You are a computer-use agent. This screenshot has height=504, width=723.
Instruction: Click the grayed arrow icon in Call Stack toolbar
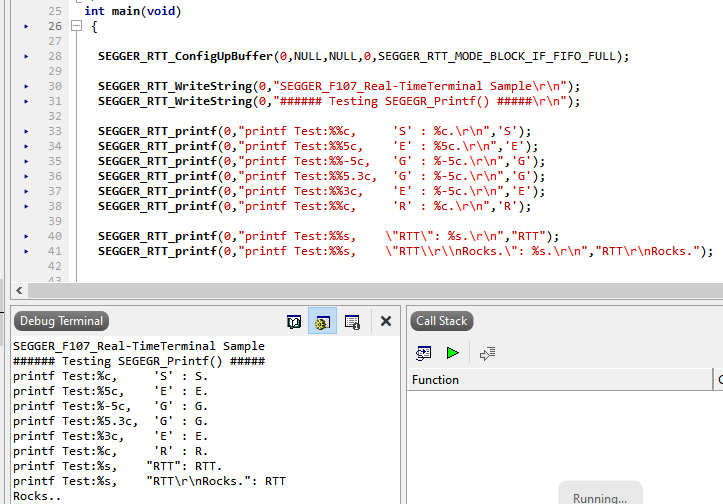point(487,354)
